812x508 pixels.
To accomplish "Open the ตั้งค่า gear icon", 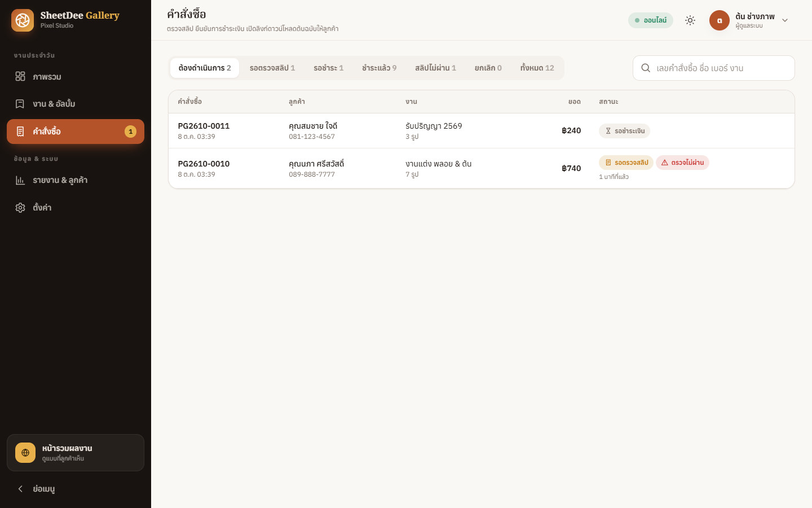I will tap(20, 208).
